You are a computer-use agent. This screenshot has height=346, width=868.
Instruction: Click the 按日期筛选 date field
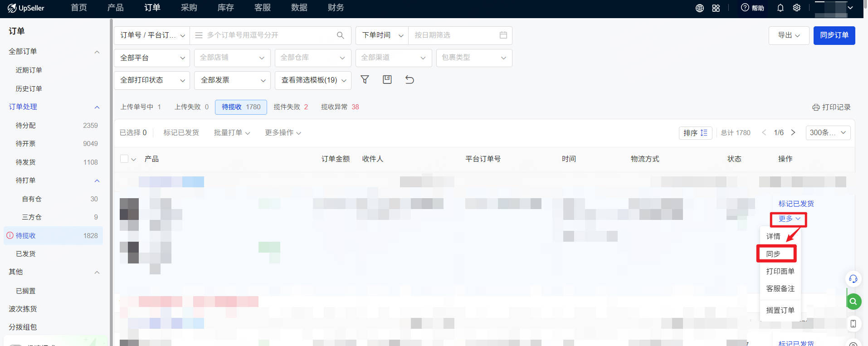click(460, 35)
